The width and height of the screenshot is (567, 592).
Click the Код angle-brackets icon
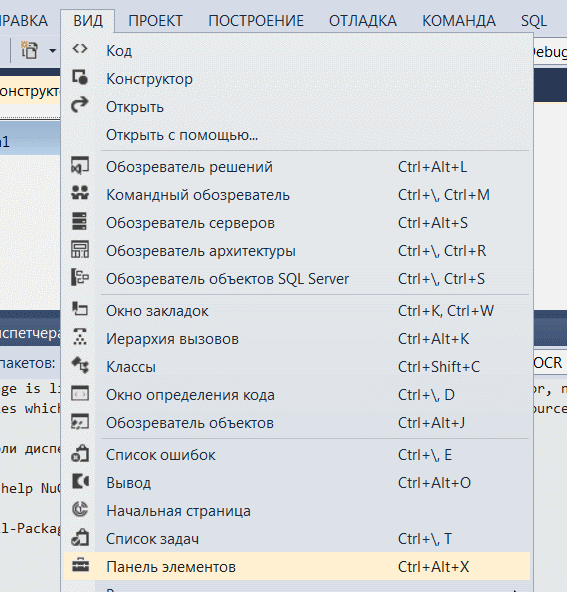point(80,49)
